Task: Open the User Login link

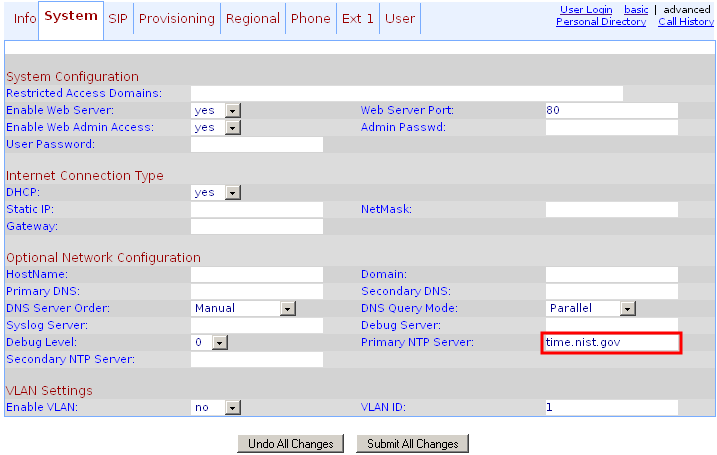Action: pos(586,10)
